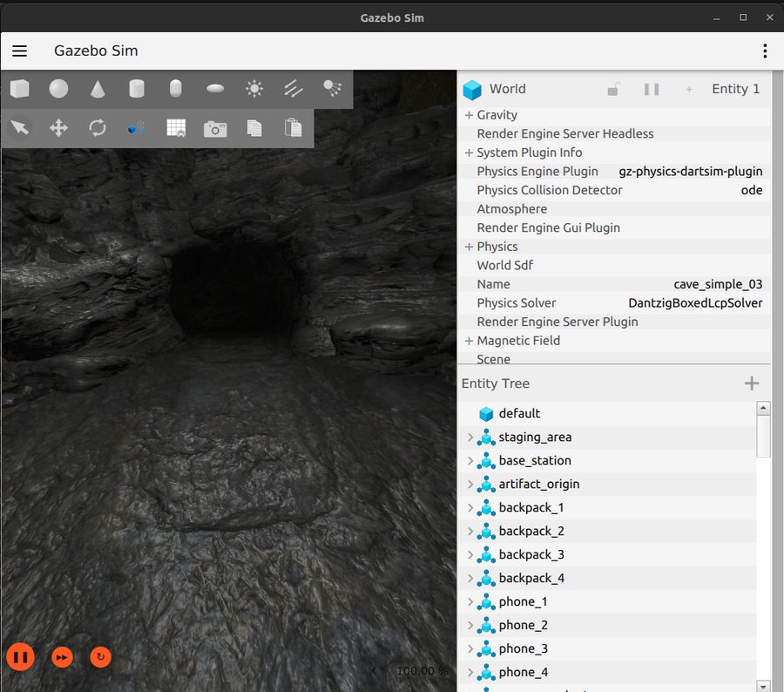Click the real time factor 100.00 % readout
Image resolution: width=784 pixels, height=692 pixels.
coord(422,671)
